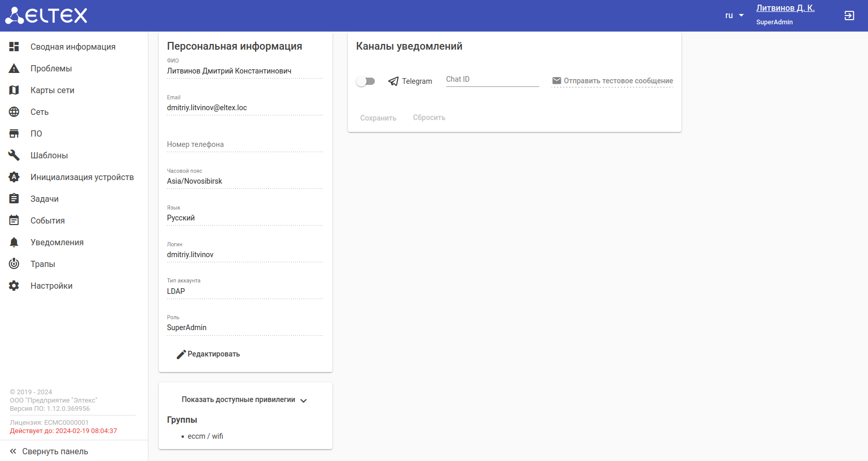Open the Литвинов Д. К. profile link
The height and width of the screenshot is (461, 868).
(785, 8)
